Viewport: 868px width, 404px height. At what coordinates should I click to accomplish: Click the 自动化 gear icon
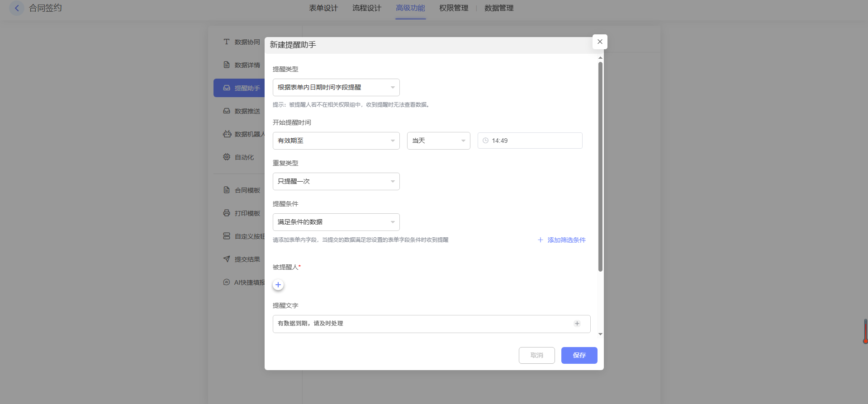pos(227,157)
